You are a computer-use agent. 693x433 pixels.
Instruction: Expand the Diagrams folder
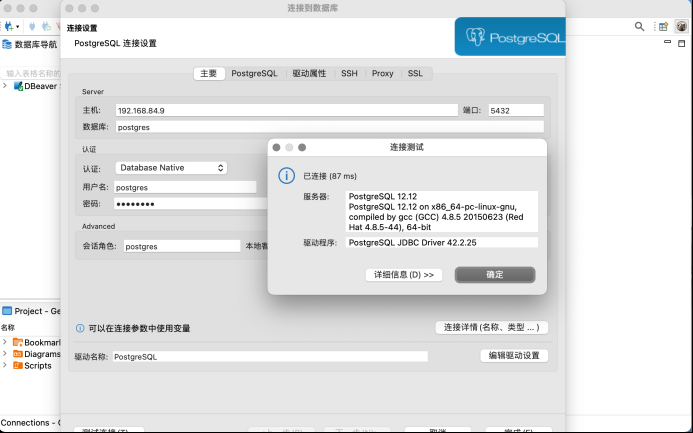pyautogui.click(x=5, y=353)
